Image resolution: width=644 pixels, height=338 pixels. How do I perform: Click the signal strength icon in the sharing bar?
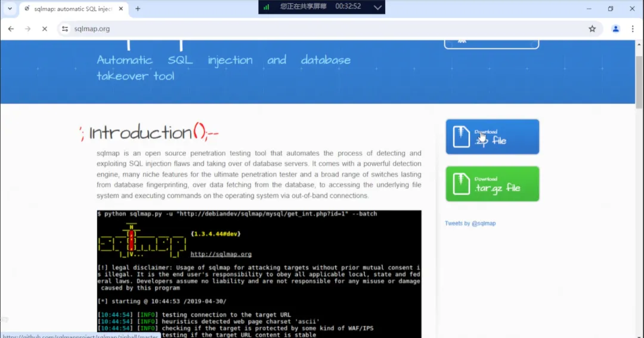266,7
